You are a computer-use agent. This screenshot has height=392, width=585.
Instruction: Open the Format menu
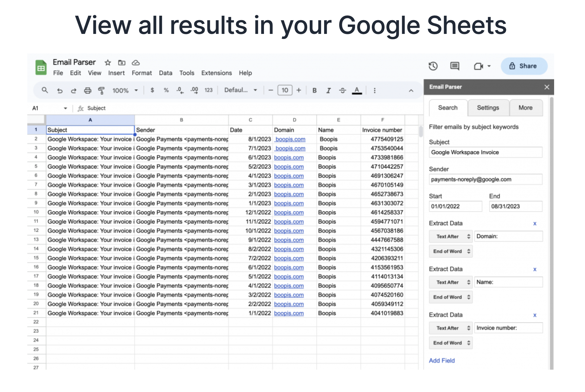142,73
